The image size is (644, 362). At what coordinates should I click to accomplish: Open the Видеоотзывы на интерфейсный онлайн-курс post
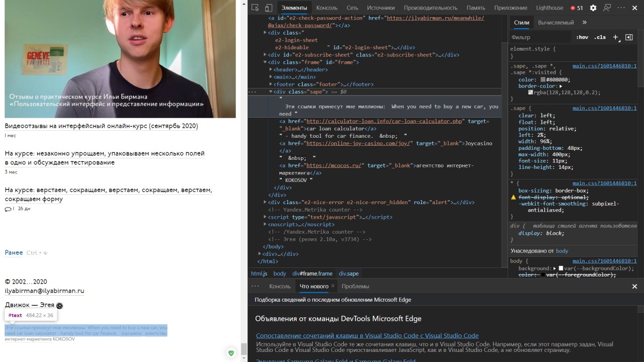[x=102, y=126]
